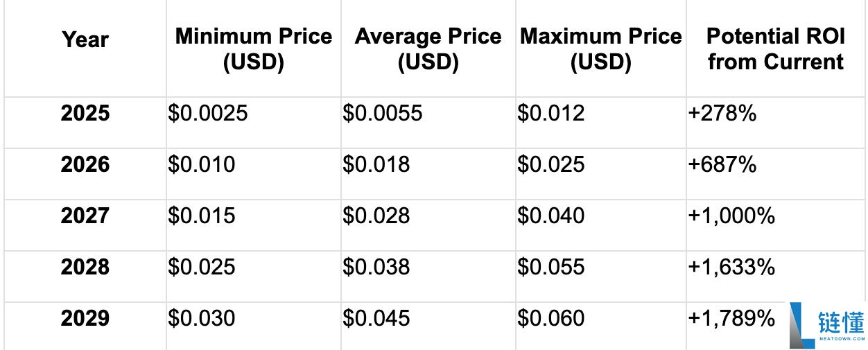This screenshot has width=868, height=350.
Task: Select the 2025 year row cell
Action: point(85,113)
